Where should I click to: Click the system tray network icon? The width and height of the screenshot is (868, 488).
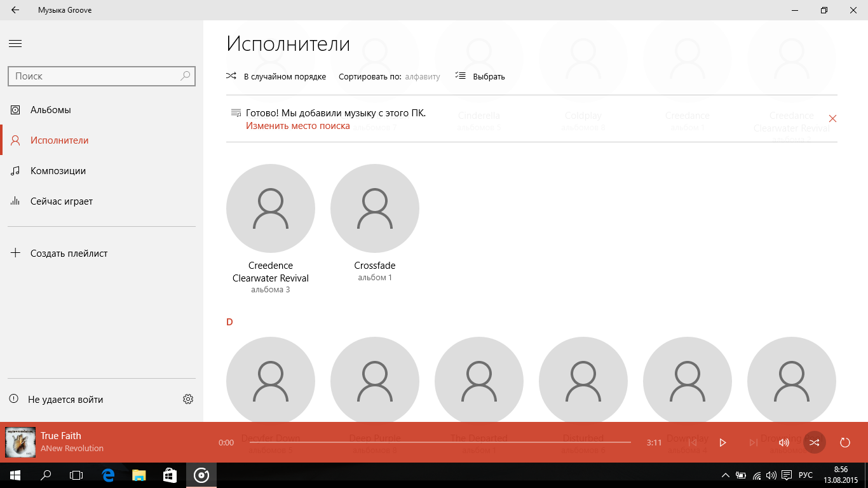[x=757, y=475]
